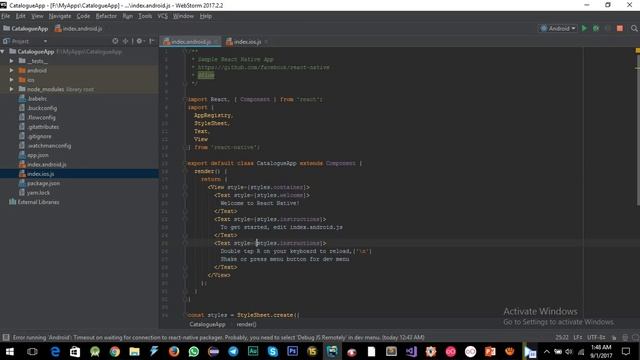Stop the running process red square
The image size is (640, 360).
(x=620, y=28)
